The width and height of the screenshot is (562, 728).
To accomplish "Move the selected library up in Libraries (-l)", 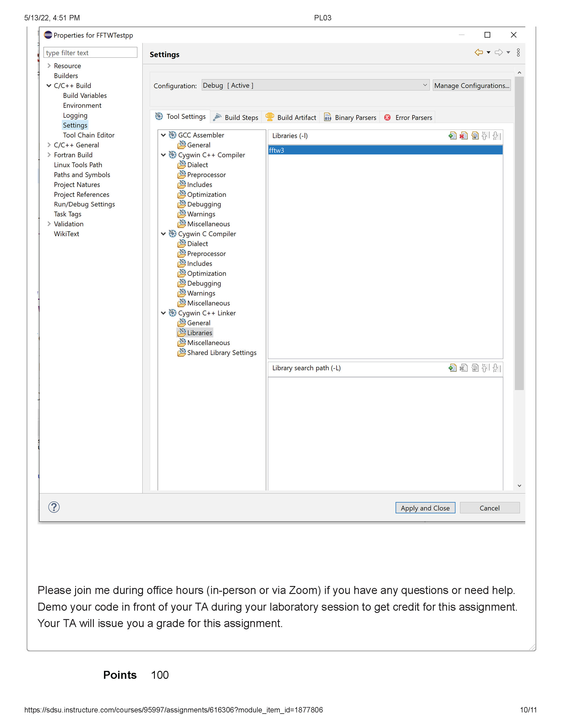I will pyautogui.click(x=485, y=136).
